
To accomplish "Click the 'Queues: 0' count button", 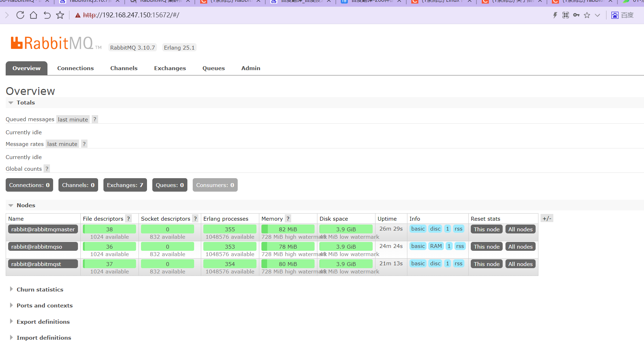I will coord(170,185).
